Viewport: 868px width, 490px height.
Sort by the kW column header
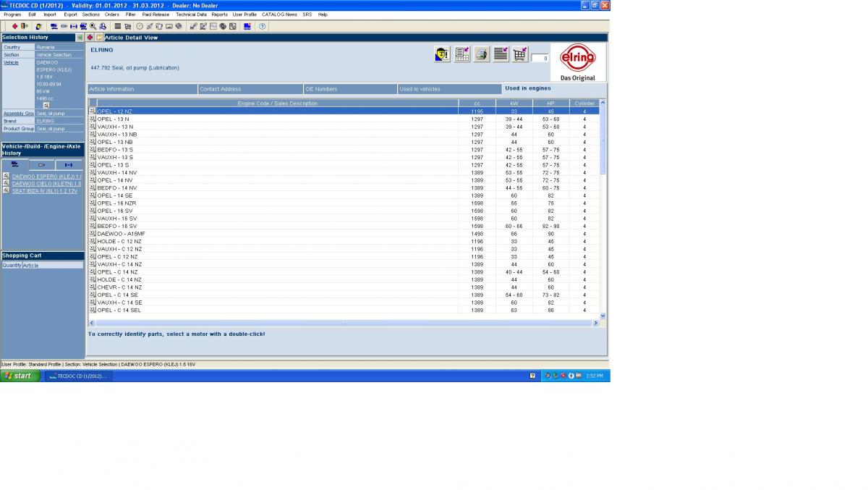pyautogui.click(x=514, y=104)
